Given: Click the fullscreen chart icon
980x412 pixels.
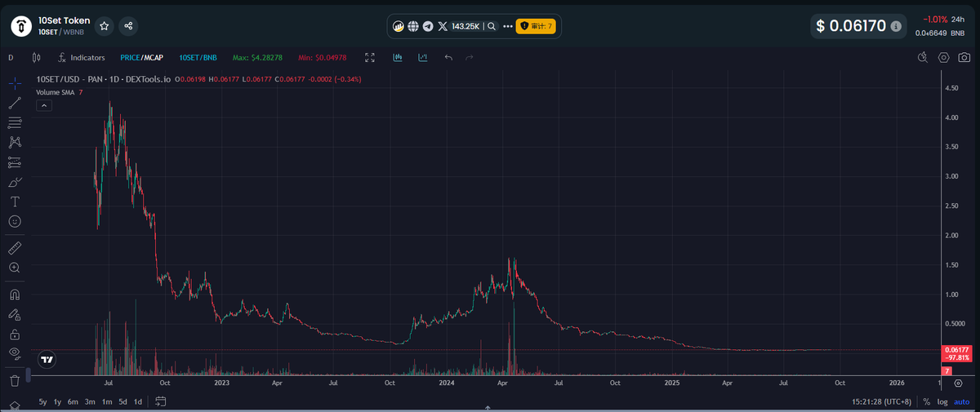Looking at the screenshot, I should [370, 58].
